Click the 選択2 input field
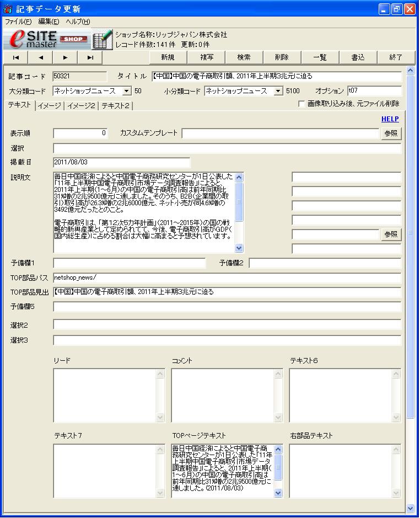Screen dimensions: 420x518 coord(227,325)
